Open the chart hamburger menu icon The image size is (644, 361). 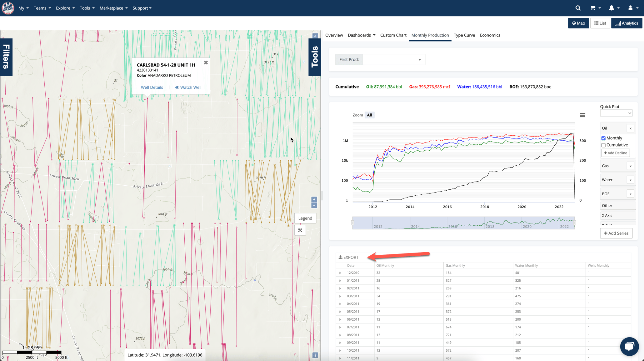582,115
